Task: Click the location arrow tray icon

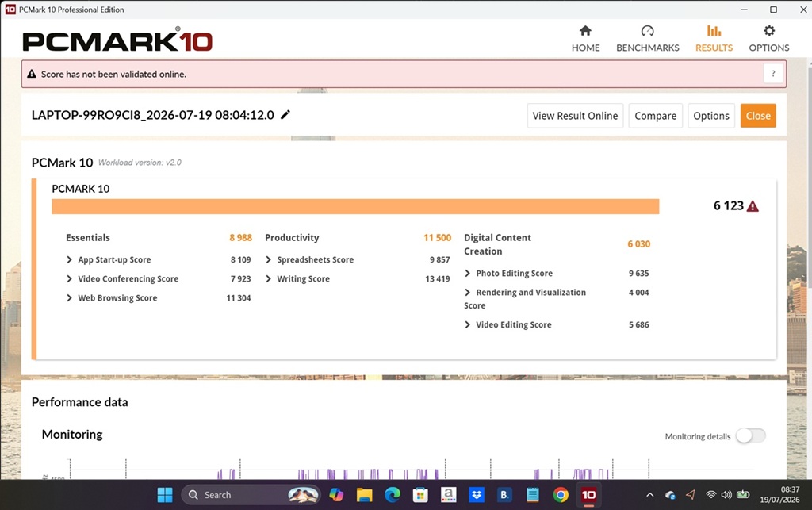Action: [691, 495]
